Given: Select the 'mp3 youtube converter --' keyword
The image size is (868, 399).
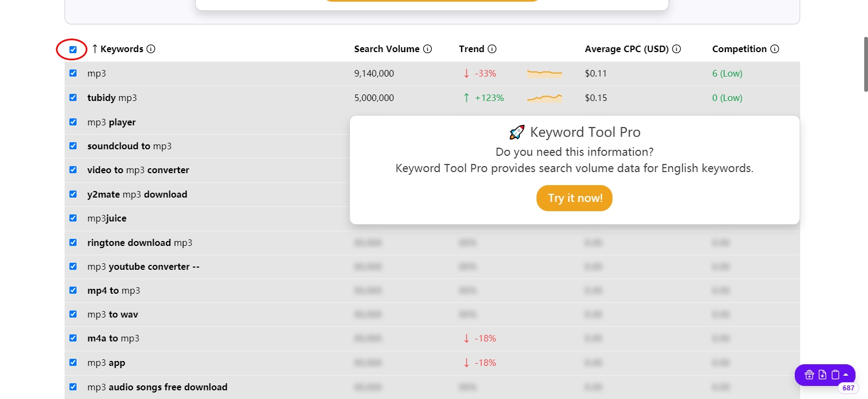Looking at the screenshot, I should 143,267.
